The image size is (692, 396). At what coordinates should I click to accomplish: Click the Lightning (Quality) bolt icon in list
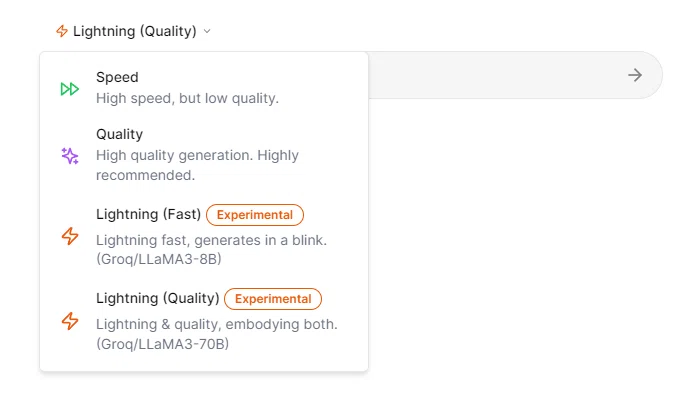point(70,321)
